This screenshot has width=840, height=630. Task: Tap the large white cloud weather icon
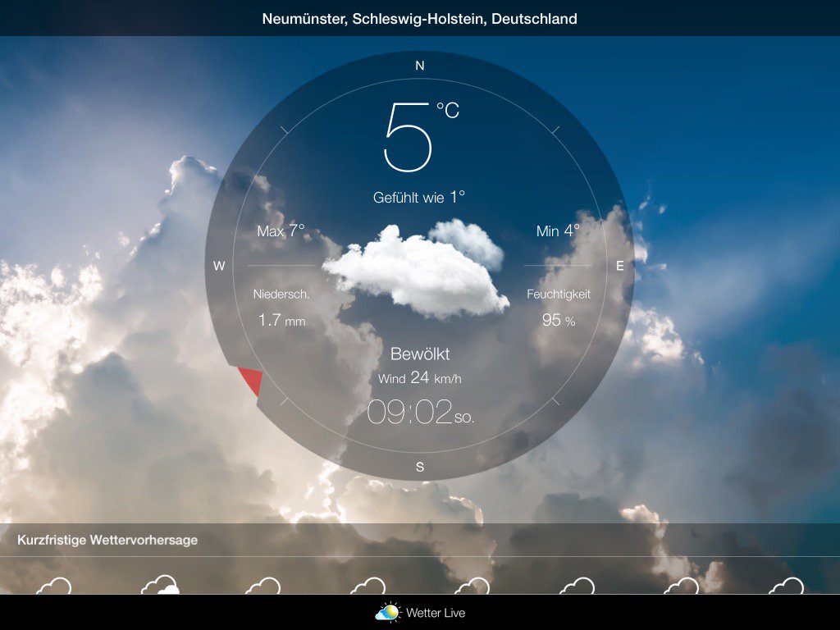tap(417, 269)
